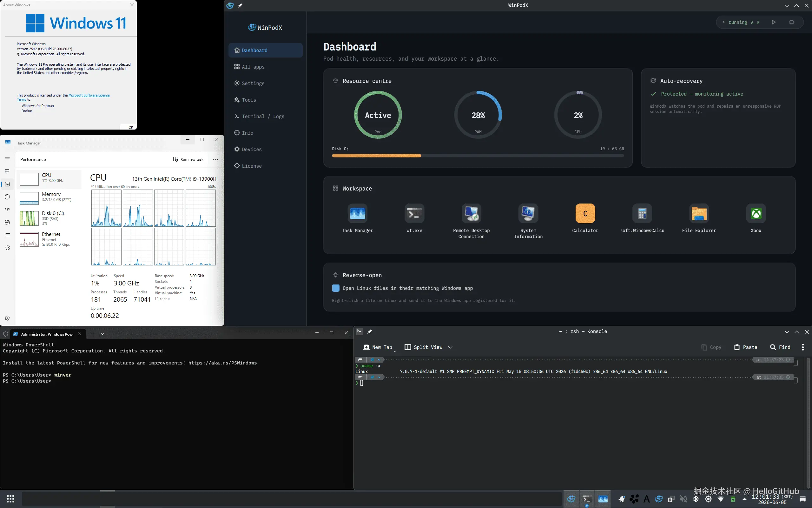Open PowerShell new-tab profile dropdown chevron
Image resolution: width=812 pixels, height=508 pixels.
pos(103,334)
